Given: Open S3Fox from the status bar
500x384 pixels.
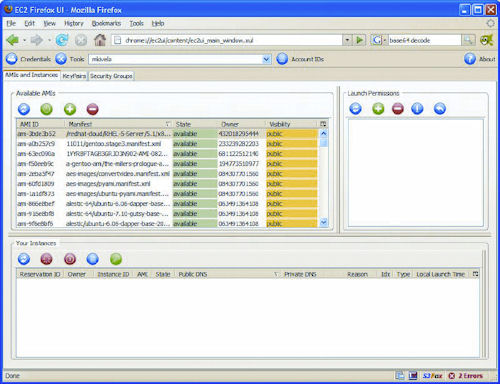Looking at the screenshot, I should pos(433,376).
